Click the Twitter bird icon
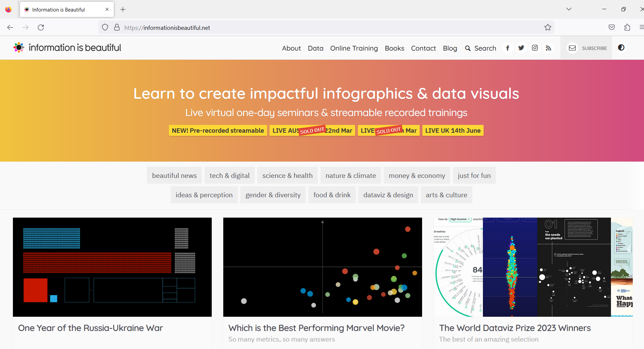This screenshot has width=644, height=349. [521, 48]
